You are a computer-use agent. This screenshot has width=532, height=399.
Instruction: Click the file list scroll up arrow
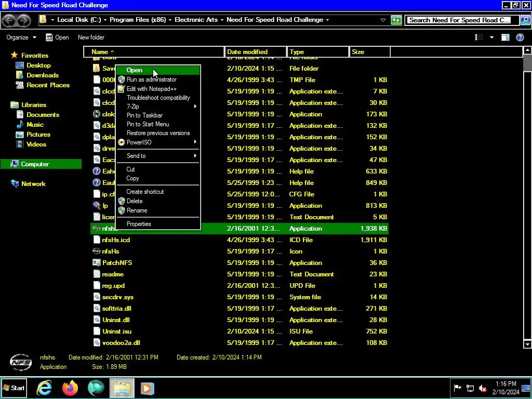coord(527,50)
